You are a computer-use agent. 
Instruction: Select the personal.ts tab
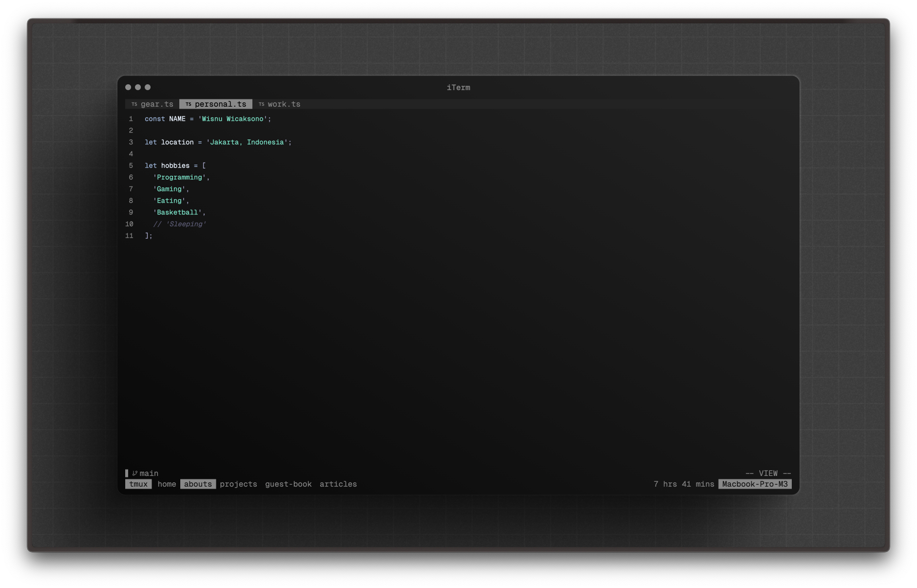pos(216,104)
